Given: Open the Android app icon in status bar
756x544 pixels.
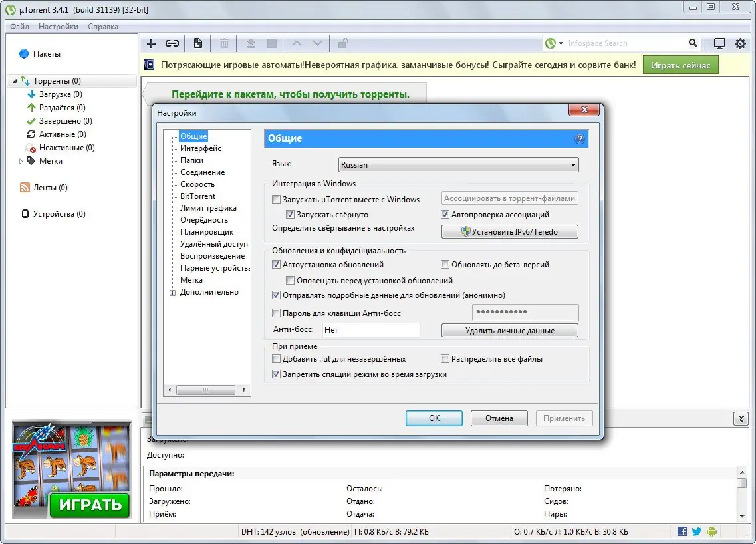Looking at the screenshot, I should click(711, 531).
